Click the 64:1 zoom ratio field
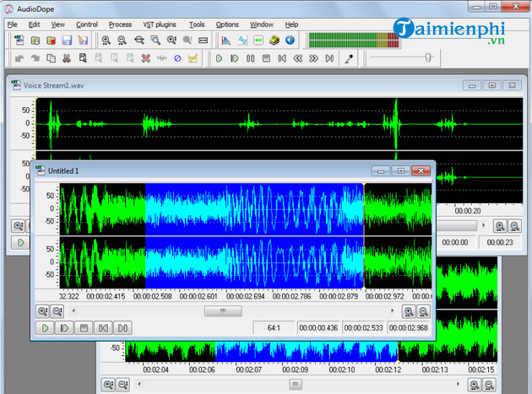This screenshot has width=532, height=394. 274,328
